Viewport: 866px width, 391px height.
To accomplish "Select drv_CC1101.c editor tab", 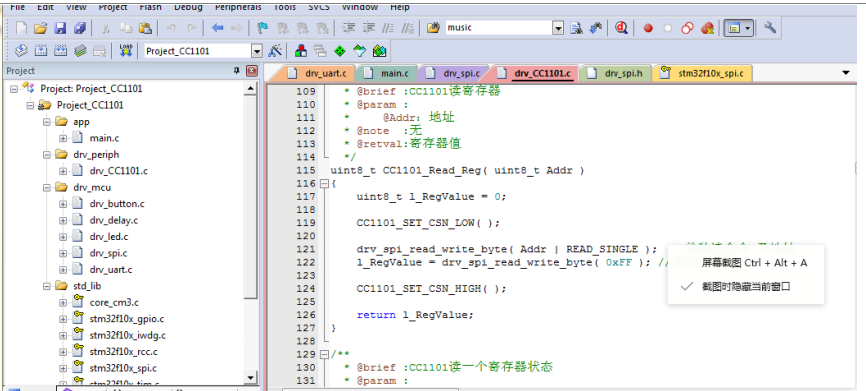I will pyautogui.click(x=535, y=73).
